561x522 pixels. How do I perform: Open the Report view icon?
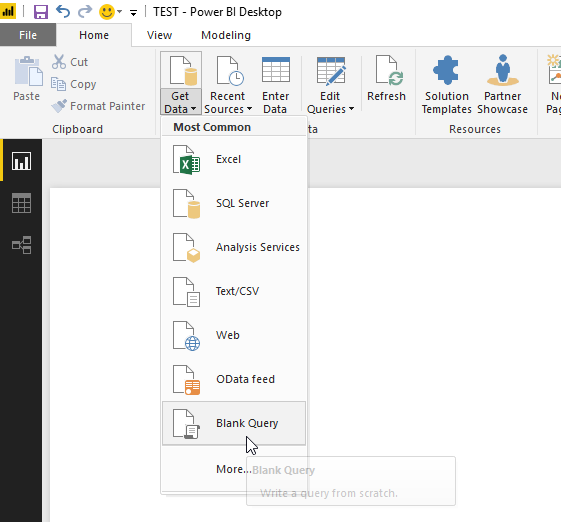(x=21, y=161)
